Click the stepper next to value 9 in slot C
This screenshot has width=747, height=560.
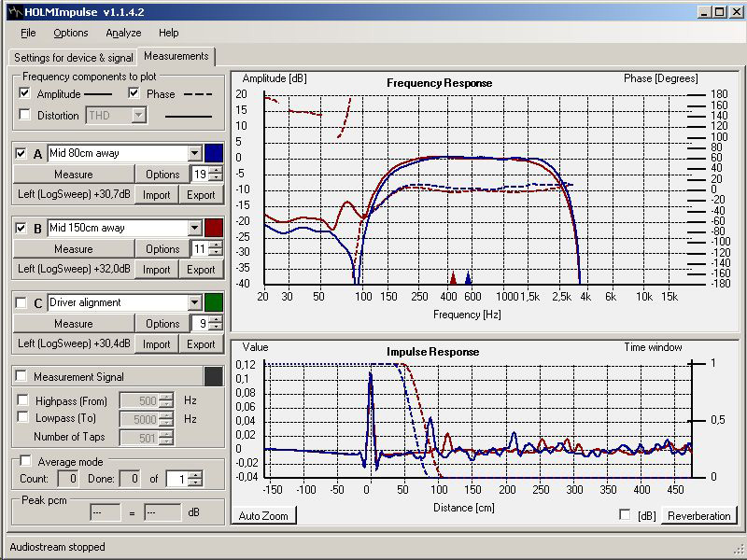coord(216,324)
